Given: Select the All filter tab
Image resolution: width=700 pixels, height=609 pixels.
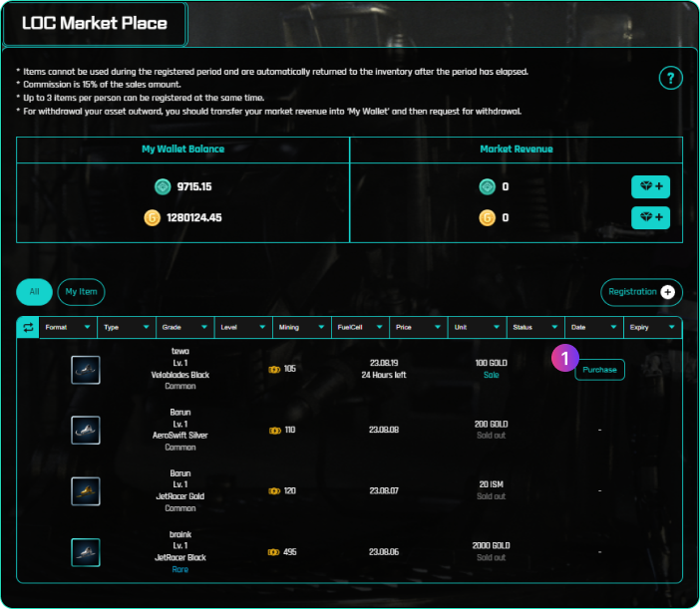Looking at the screenshot, I should [x=34, y=292].
